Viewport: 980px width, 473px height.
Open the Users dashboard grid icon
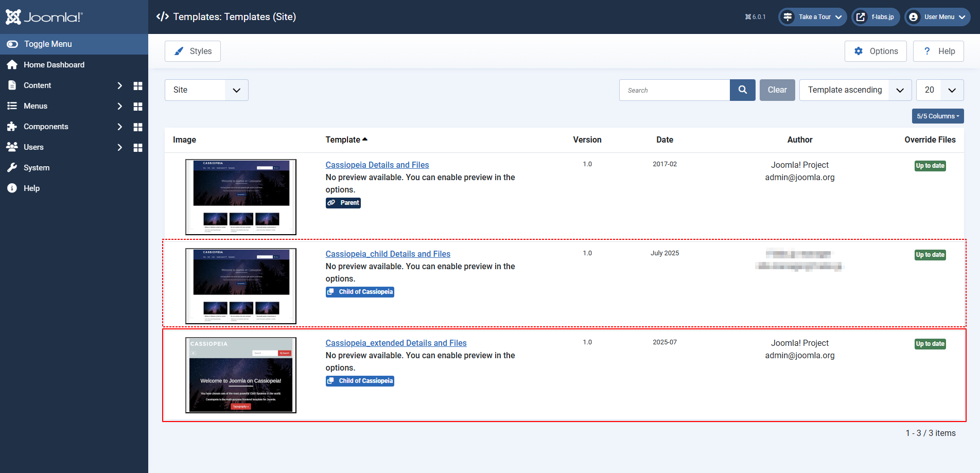[x=138, y=148]
